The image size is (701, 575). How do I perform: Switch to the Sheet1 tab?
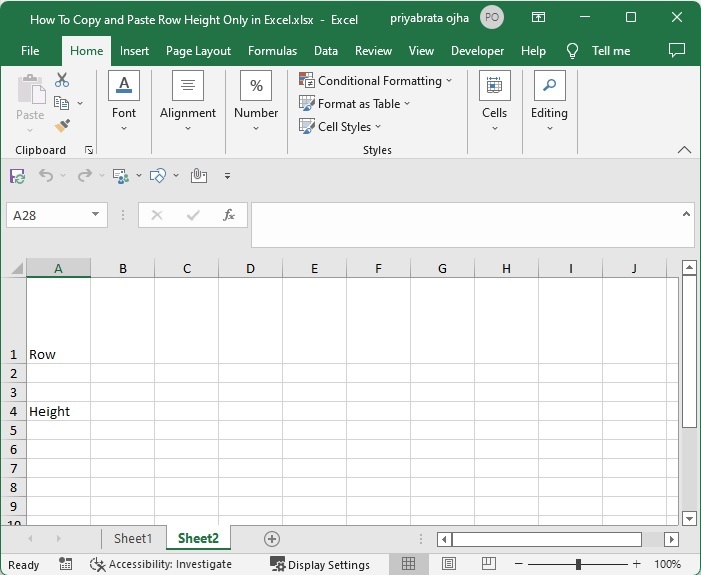click(x=133, y=538)
